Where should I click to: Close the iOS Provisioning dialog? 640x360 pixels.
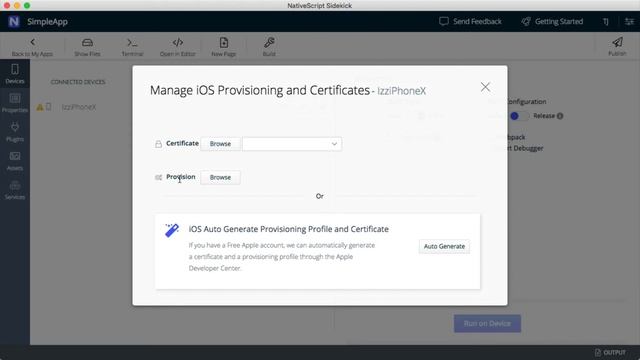pos(485,87)
